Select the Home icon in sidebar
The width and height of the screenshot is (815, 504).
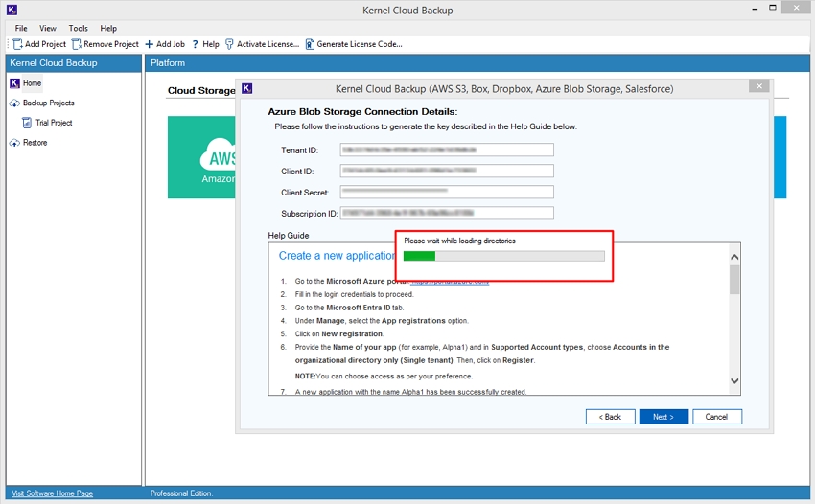tap(14, 83)
